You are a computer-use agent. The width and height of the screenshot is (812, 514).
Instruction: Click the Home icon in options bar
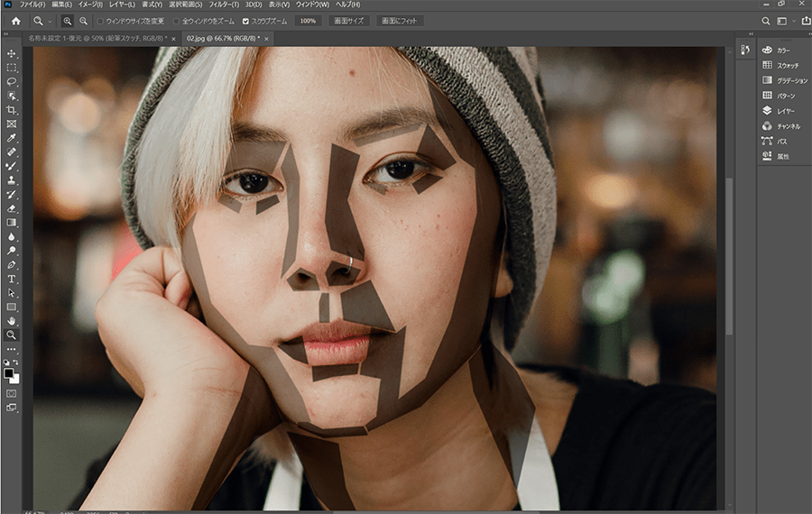[15, 21]
